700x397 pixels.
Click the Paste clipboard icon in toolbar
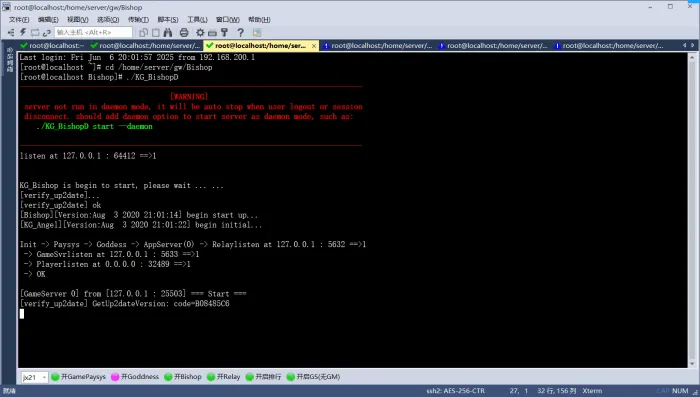click(x=156, y=33)
